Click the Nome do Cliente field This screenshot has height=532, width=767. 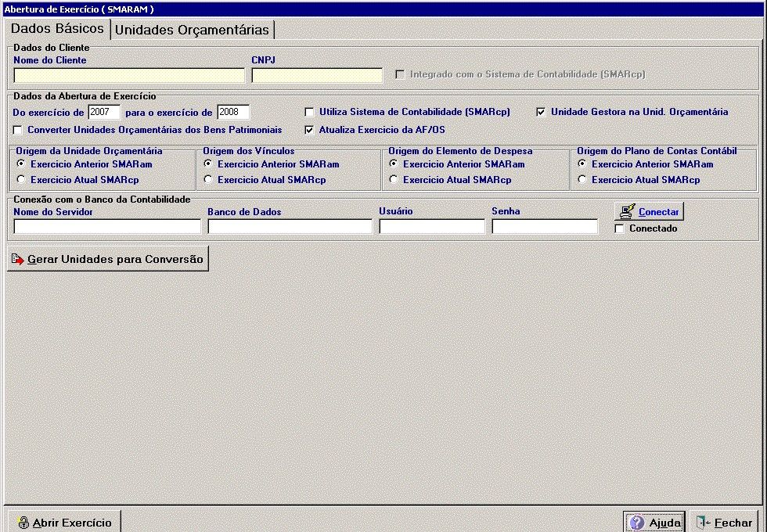[x=129, y=75]
